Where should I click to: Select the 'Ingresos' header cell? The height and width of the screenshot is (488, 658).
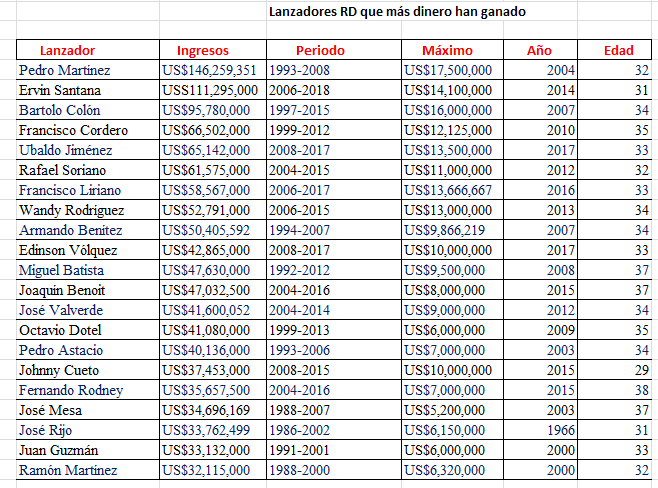202,50
